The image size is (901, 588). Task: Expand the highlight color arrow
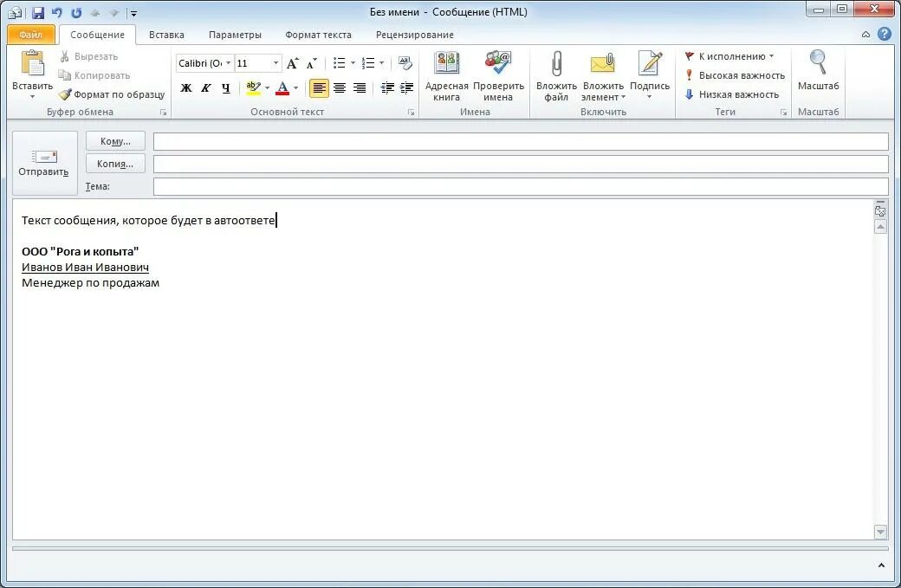[x=267, y=87]
